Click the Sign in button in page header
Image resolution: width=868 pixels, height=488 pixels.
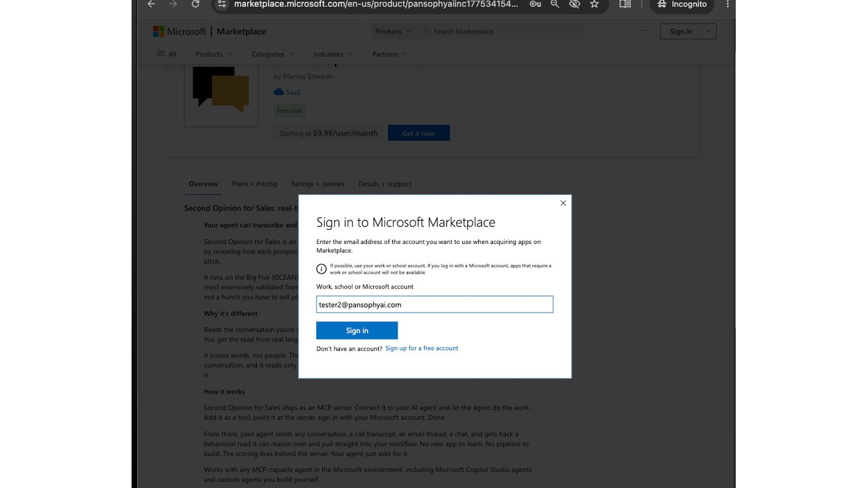[x=681, y=31]
